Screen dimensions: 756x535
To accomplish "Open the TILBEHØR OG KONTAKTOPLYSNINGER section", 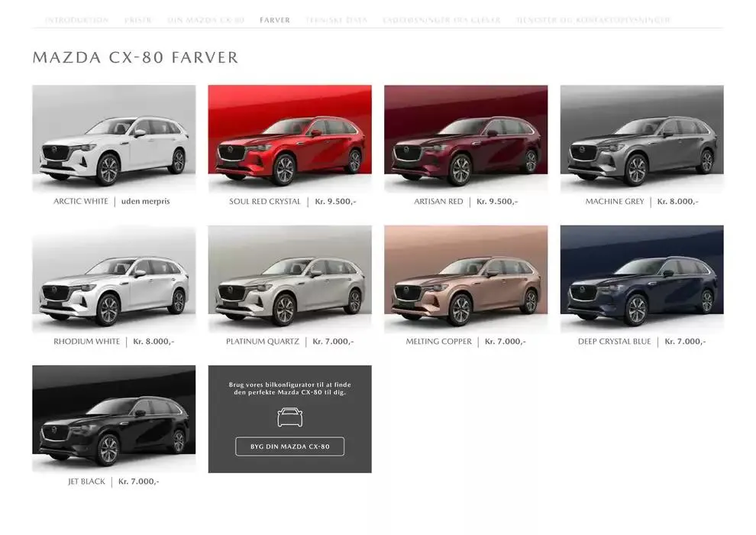I will tap(593, 20).
